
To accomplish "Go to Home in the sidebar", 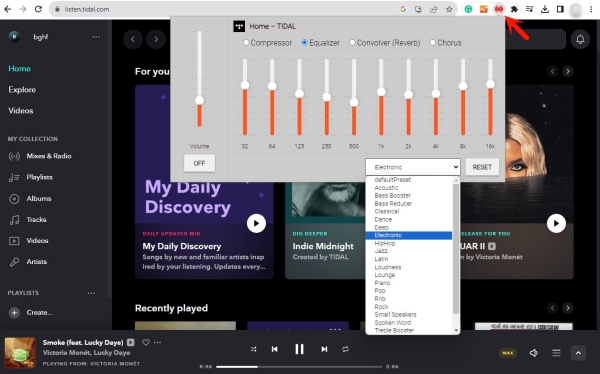I will click(x=20, y=69).
